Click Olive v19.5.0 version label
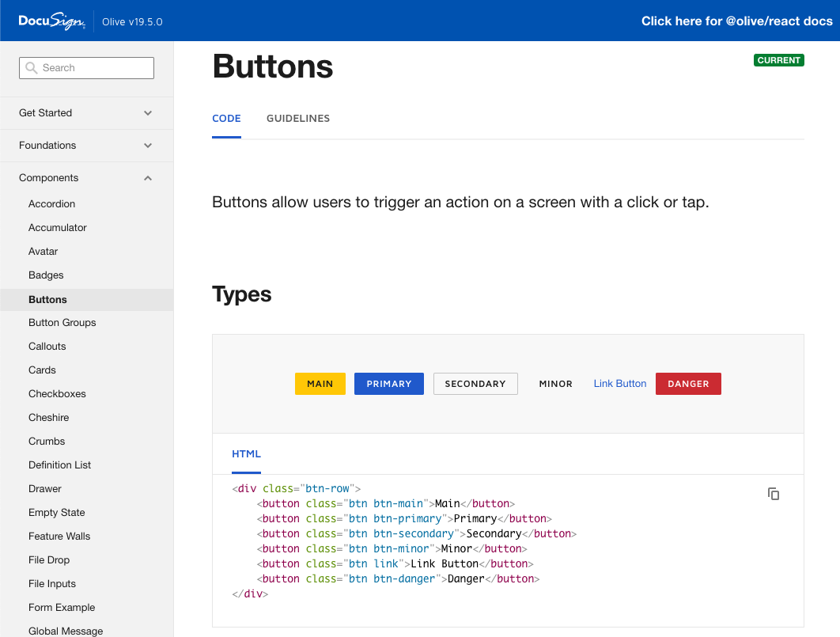 pos(132,22)
